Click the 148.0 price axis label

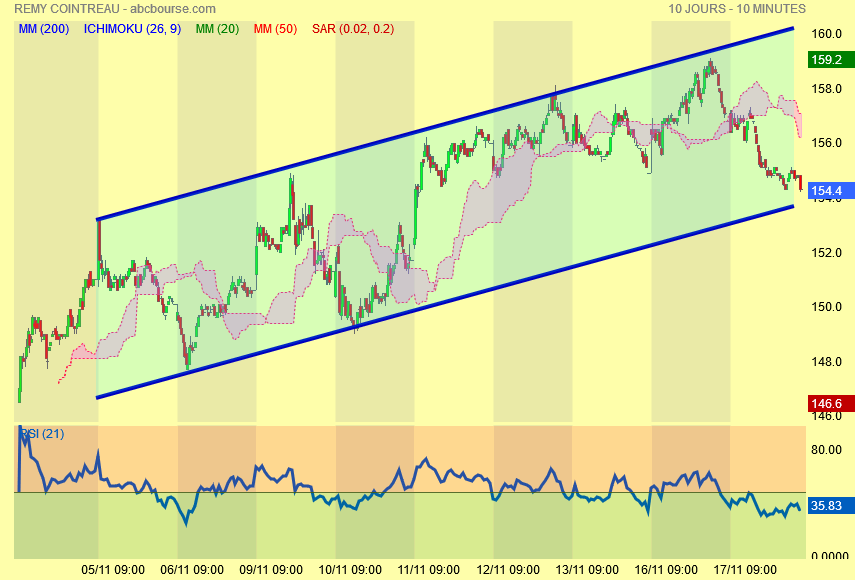(827, 361)
